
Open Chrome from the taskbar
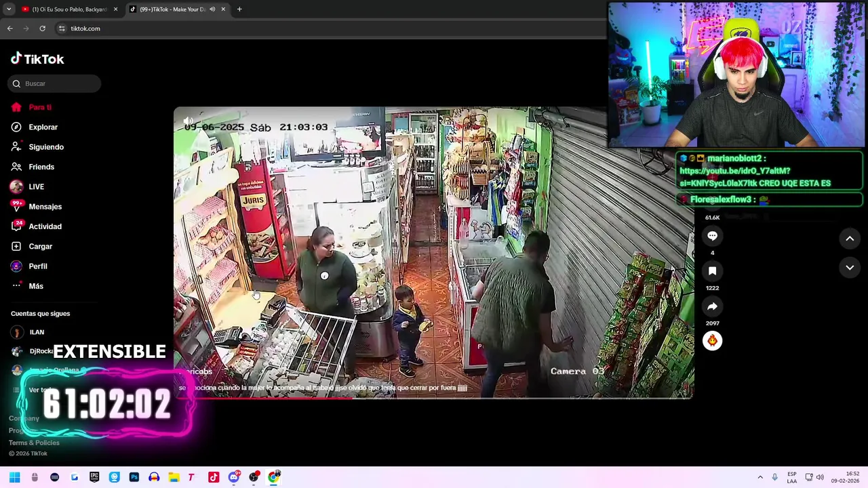coord(274,477)
